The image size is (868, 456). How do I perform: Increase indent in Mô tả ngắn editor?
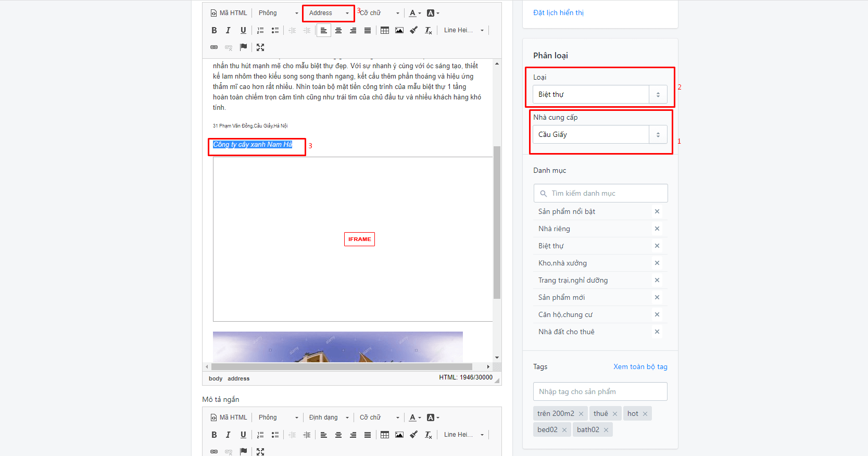click(307, 435)
